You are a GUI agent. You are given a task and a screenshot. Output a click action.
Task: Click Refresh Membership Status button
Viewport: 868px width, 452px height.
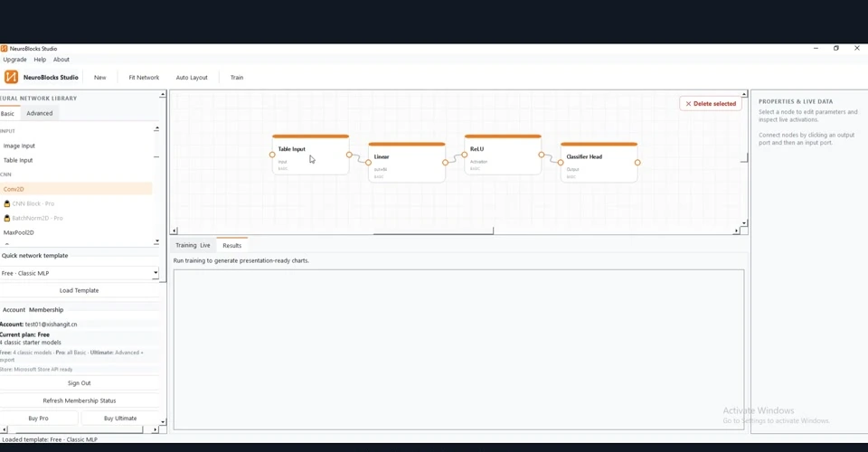[x=80, y=400]
